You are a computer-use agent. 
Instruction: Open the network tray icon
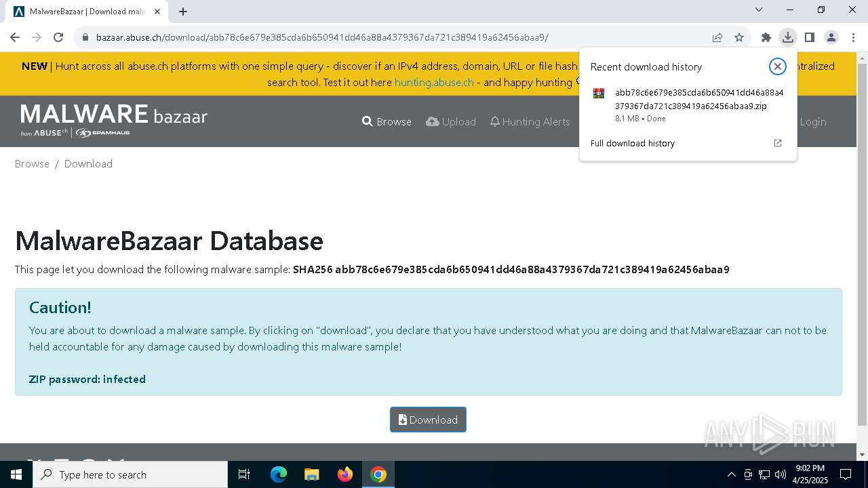click(764, 474)
